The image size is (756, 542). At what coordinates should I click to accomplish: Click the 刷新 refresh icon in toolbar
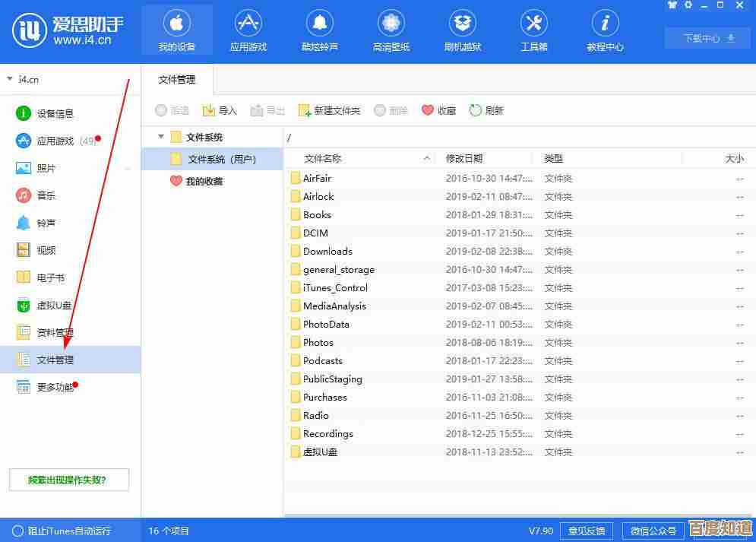(476, 111)
